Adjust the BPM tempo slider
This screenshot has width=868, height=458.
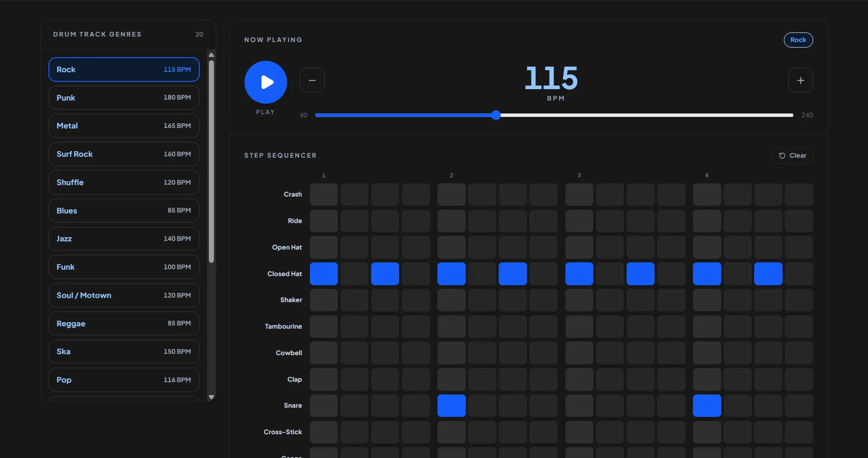coord(554,115)
